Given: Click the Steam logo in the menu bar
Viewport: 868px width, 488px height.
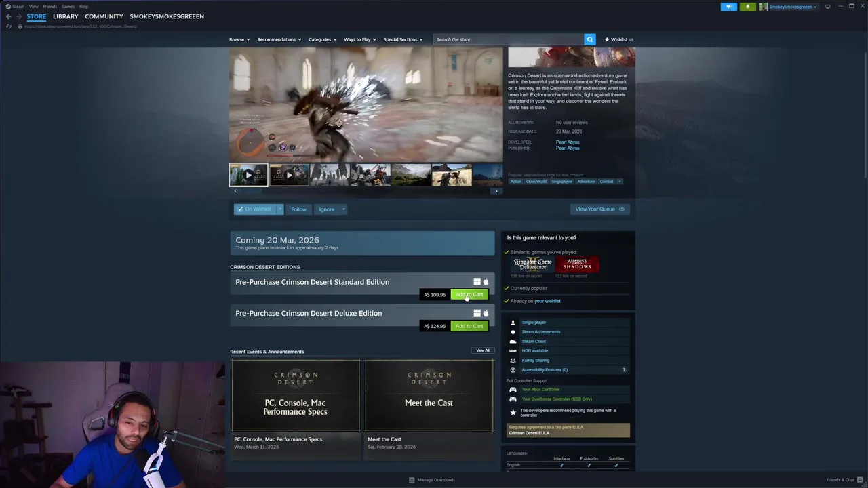Looking at the screenshot, I should click(x=8, y=7).
